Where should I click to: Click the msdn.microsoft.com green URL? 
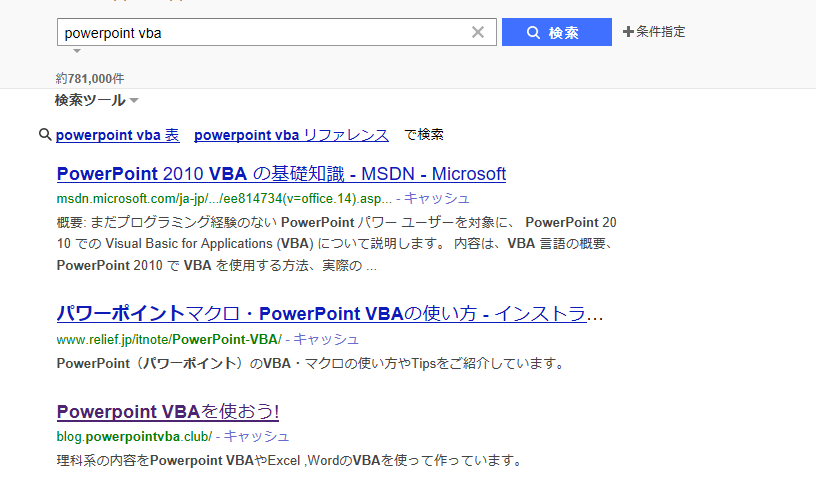tap(224, 199)
